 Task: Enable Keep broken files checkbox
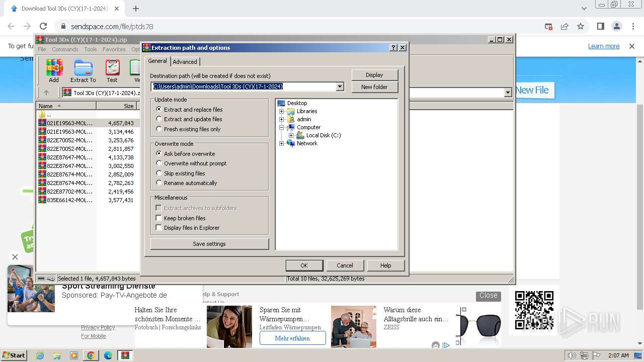(159, 218)
